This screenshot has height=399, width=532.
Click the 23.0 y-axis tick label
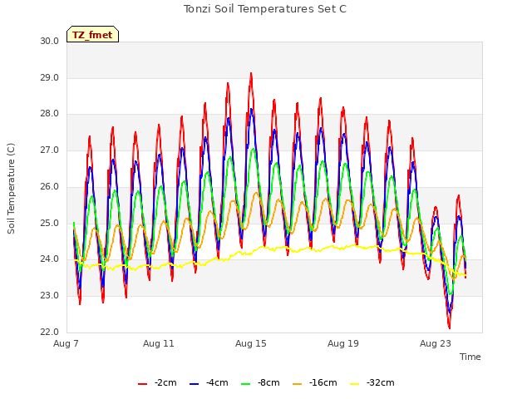tap(50, 296)
